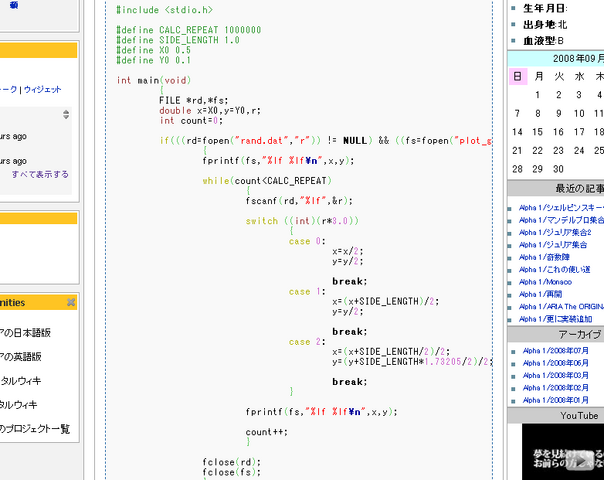Select calendar date 9
The image size is (604, 480).
559,113
